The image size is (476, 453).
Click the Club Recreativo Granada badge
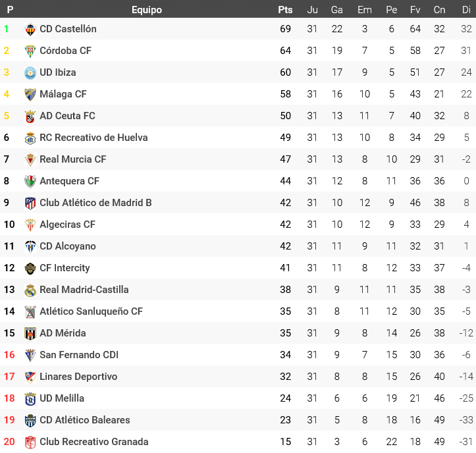pyautogui.click(x=30, y=442)
